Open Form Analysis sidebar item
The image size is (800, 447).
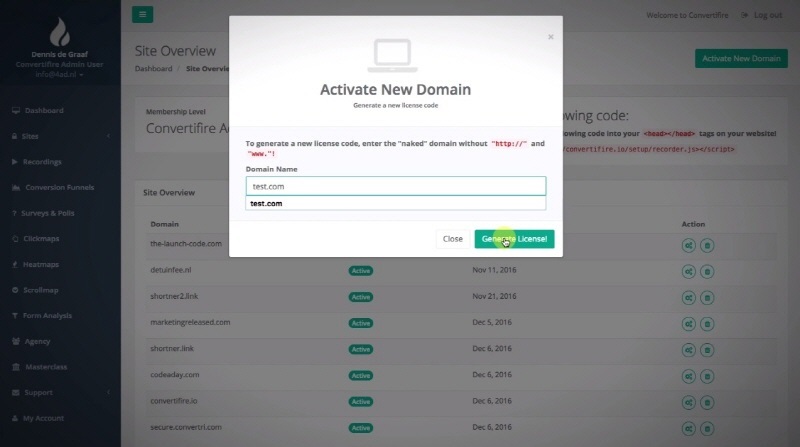click(47, 316)
